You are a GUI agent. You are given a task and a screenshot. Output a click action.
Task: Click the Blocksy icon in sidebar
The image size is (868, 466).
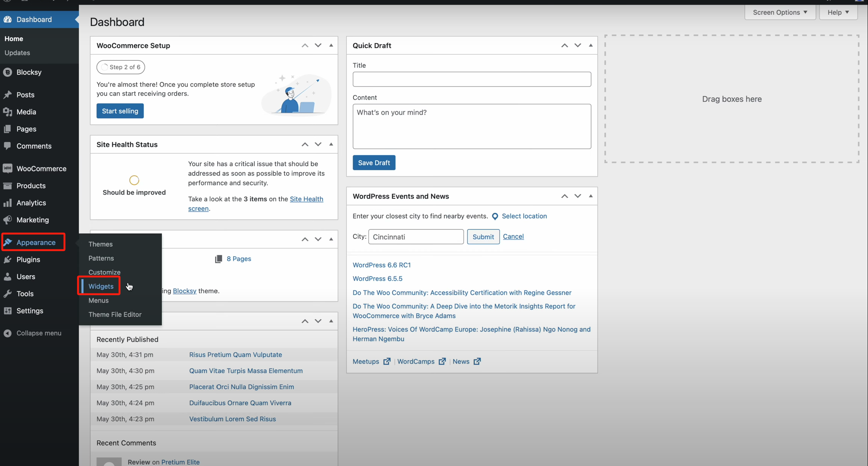(8, 72)
